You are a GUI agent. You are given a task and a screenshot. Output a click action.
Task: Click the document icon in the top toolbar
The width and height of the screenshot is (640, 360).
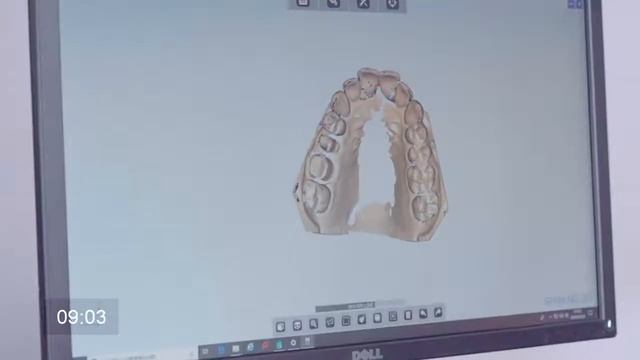coord(303,3)
